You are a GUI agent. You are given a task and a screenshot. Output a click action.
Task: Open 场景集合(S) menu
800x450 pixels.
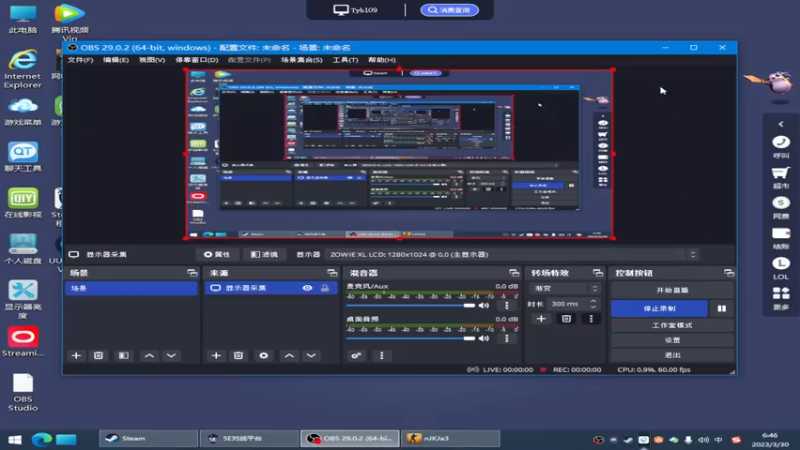[x=302, y=60]
